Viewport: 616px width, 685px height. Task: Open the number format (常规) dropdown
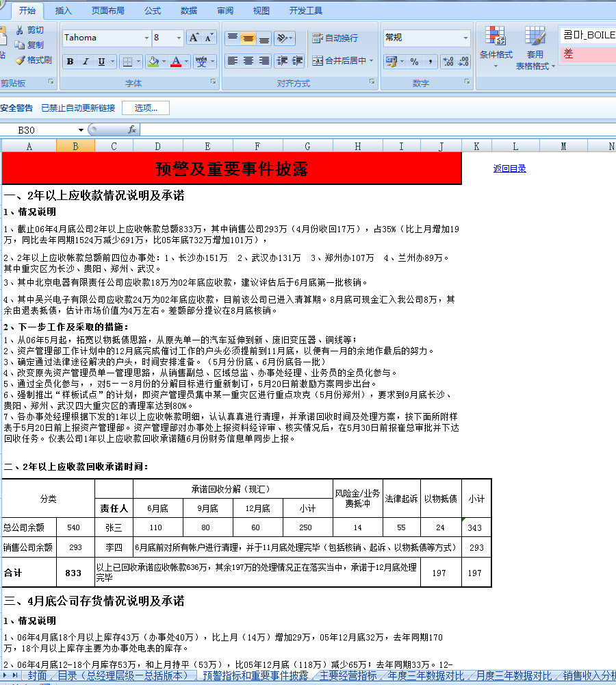(x=466, y=38)
